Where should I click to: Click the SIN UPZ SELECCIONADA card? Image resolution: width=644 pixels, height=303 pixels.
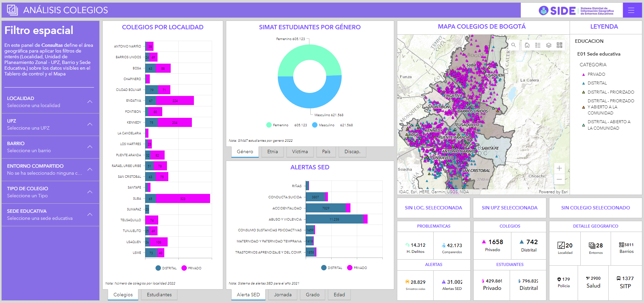click(510, 208)
